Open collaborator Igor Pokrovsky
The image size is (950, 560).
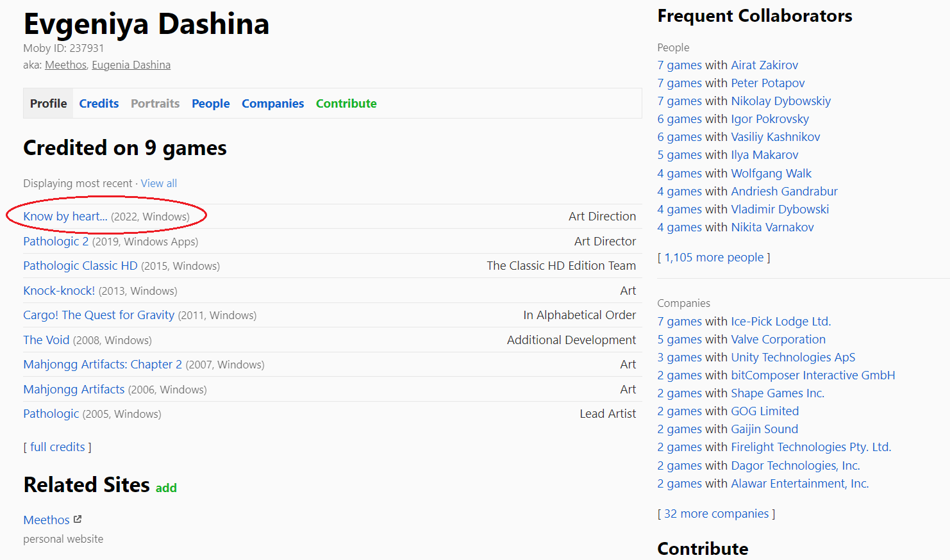coord(770,119)
